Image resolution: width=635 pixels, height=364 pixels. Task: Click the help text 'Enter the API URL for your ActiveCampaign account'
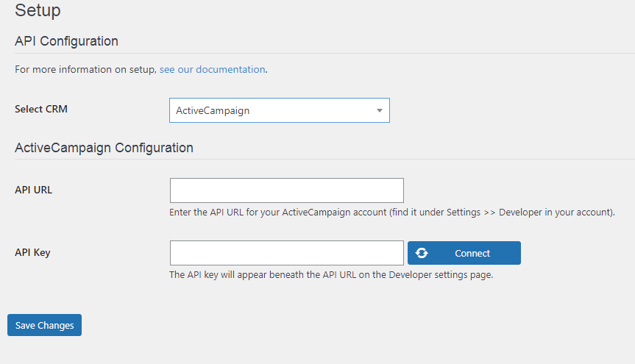(278, 213)
